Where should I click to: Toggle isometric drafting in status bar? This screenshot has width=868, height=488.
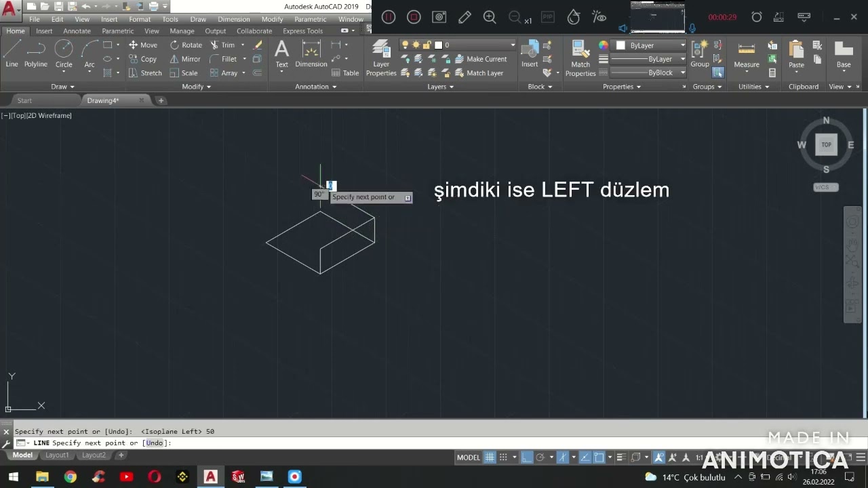(x=562, y=457)
